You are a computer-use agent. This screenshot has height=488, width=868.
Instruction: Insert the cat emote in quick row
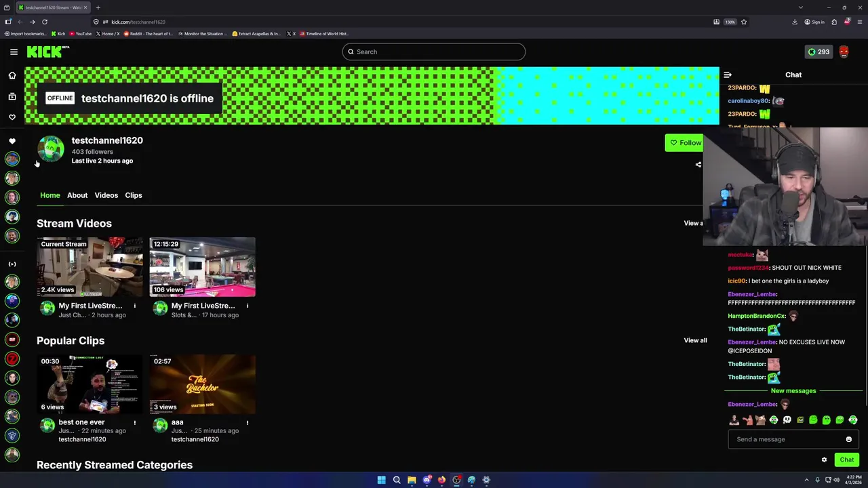pos(760,420)
